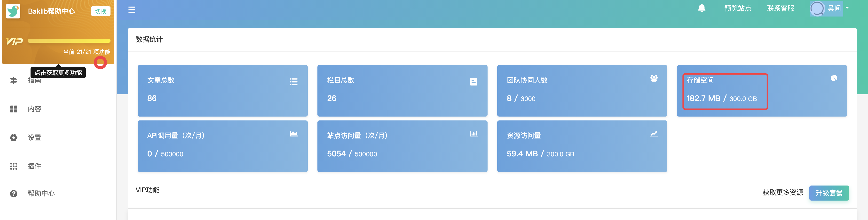Click the 内容 grid icon
Viewport: 868px width, 220px height.
click(14, 109)
